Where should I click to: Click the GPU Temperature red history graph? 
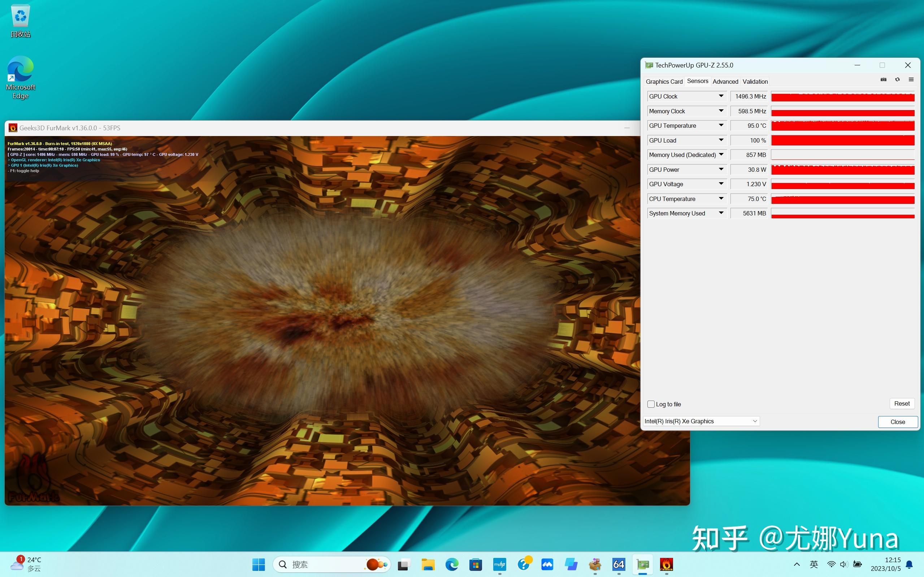tap(843, 126)
